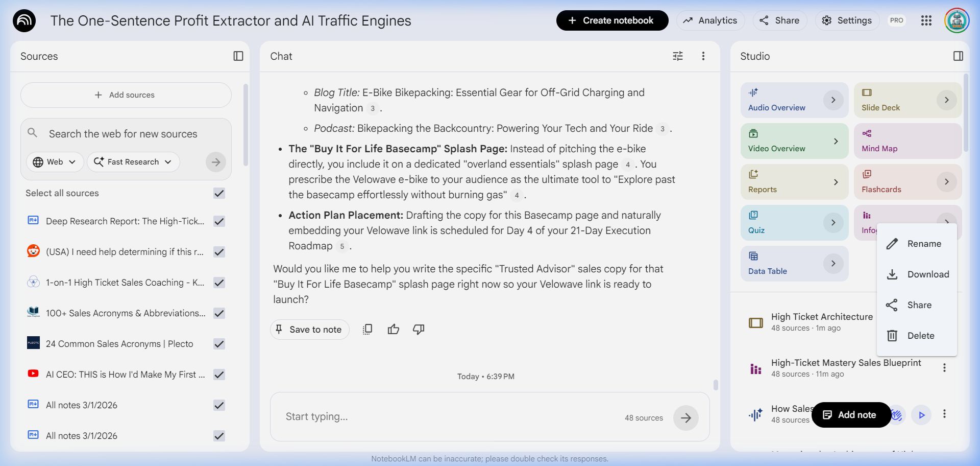Screen dimensions: 980x466
Task: Give thumbs down to response
Action: (419, 330)
